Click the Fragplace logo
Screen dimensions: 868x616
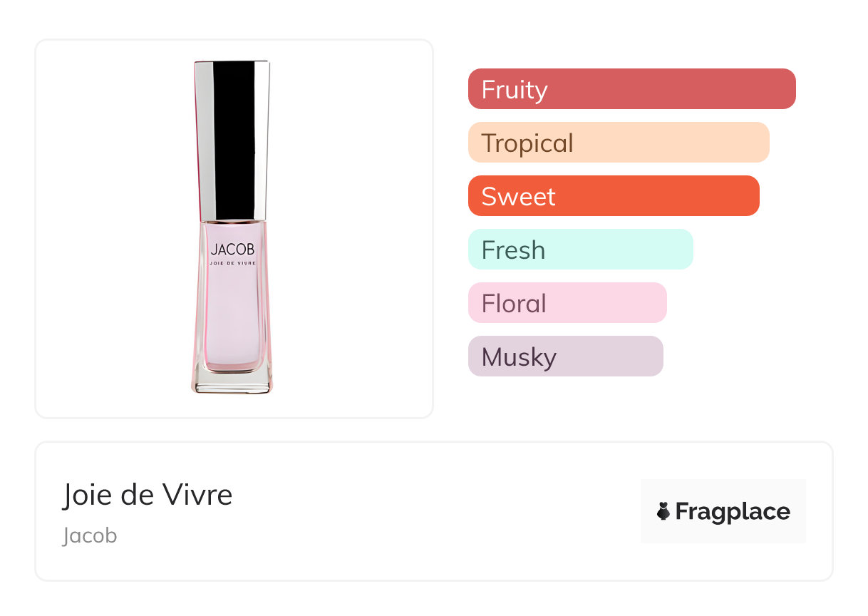(723, 511)
